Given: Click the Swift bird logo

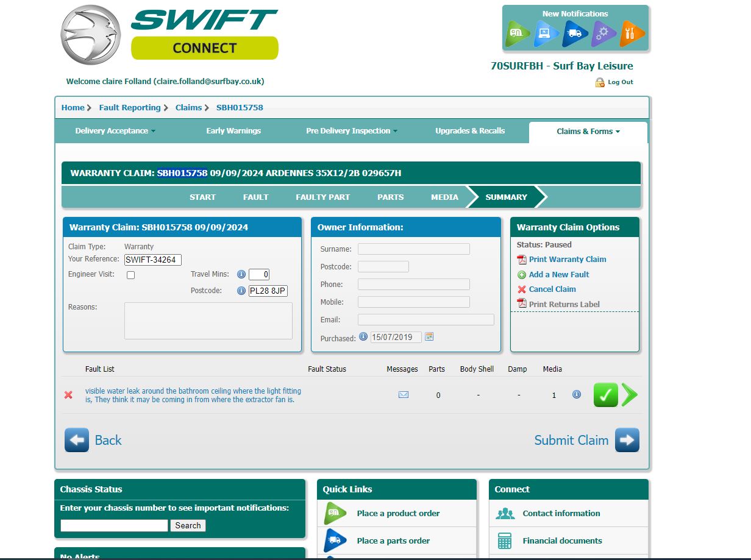Looking at the screenshot, I should (91, 34).
